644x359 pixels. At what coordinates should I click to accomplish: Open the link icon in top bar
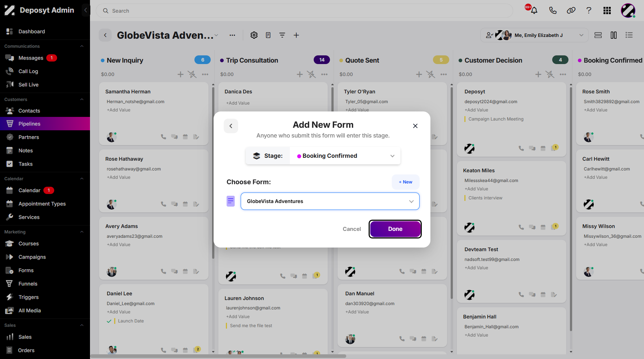[571, 10]
